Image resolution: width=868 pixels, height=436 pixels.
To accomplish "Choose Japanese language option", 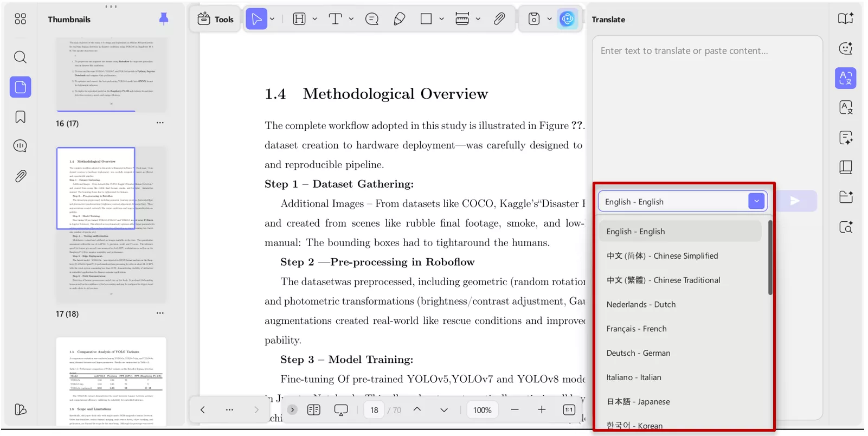I will click(680, 402).
